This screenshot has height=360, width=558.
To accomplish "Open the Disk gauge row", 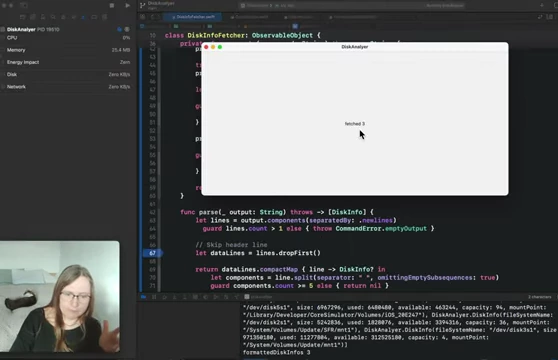I will (x=66, y=74).
